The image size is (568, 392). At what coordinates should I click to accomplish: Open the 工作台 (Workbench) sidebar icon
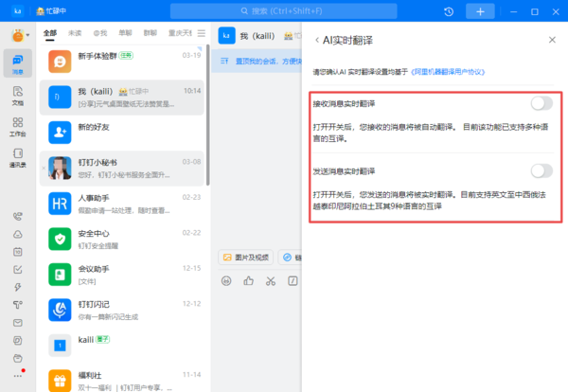click(18, 126)
